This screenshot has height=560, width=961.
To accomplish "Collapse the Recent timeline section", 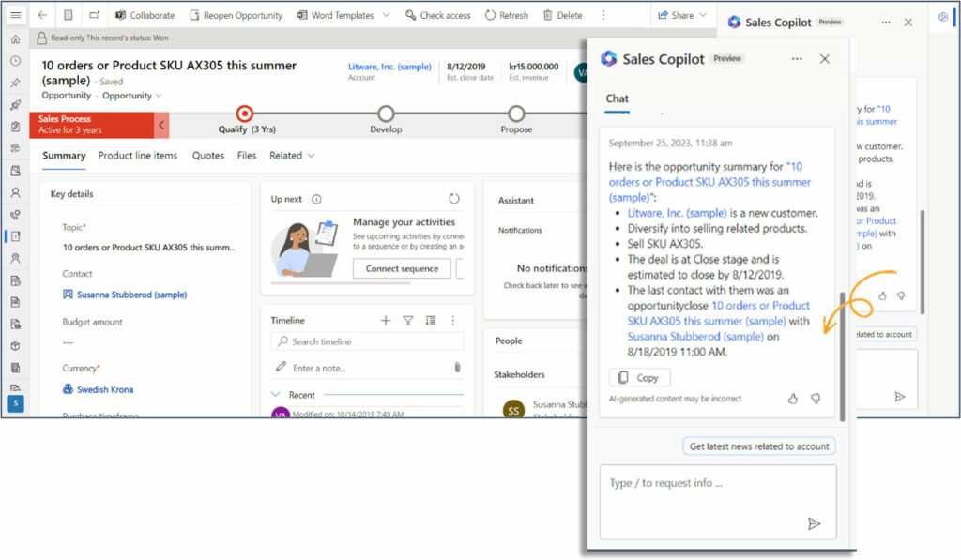I will tap(276, 395).
